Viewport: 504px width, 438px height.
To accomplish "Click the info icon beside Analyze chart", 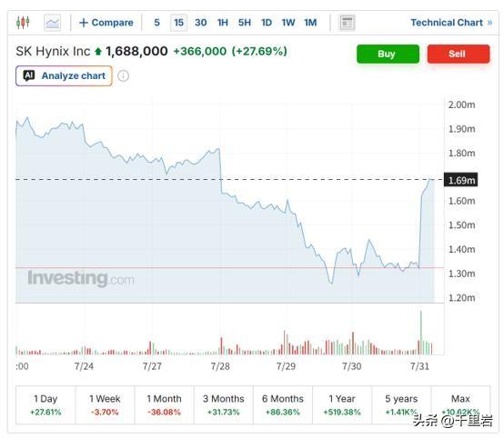I will point(124,76).
